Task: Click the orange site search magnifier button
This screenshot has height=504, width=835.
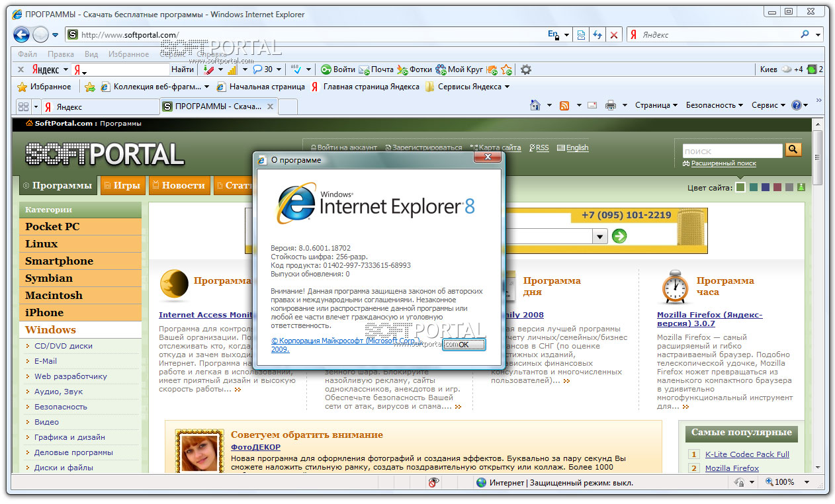Action: (x=793, y=149)
